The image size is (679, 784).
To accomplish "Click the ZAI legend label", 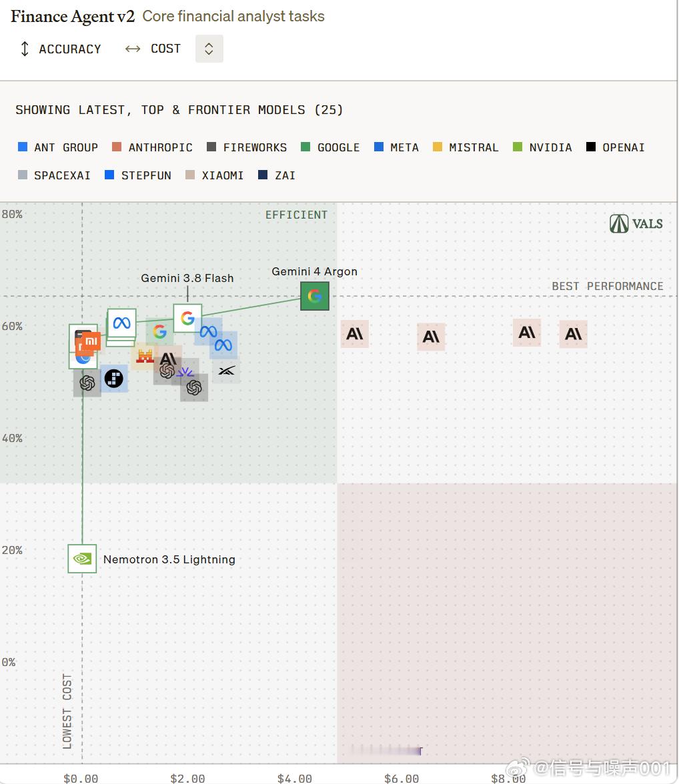I will coord(285,175).
